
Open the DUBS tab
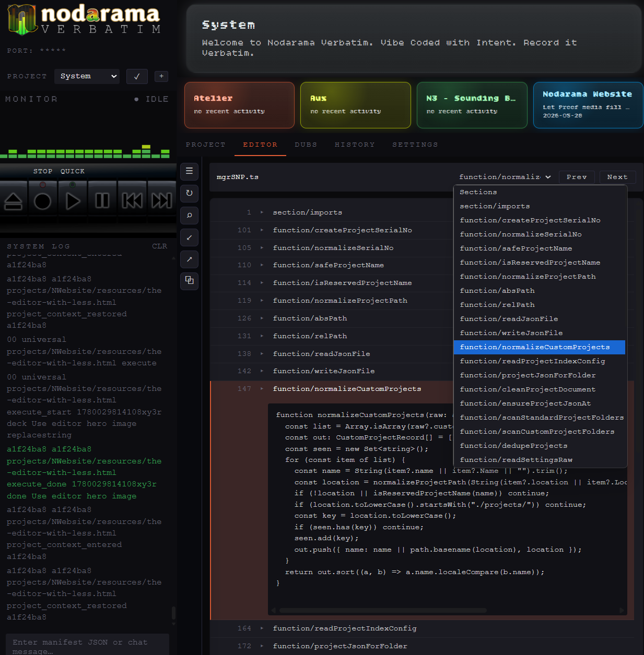(x=306, y=145)
